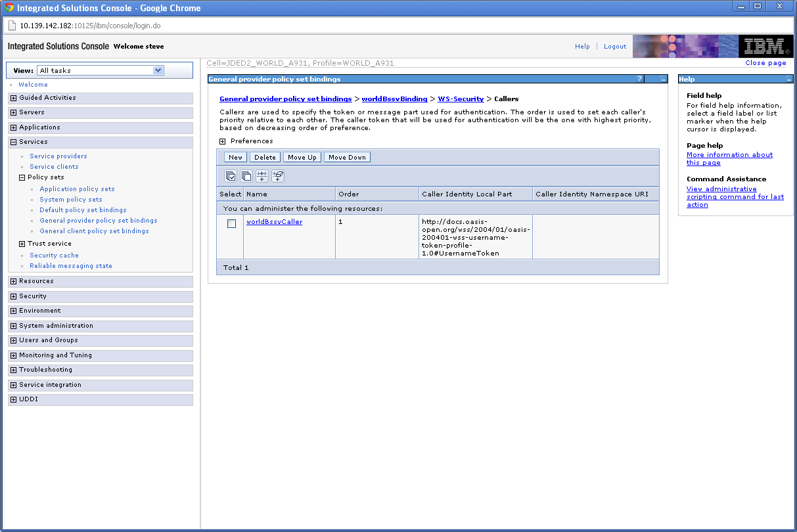Expand Troubleshooting

pyautogui.click(x=14, y=370)
